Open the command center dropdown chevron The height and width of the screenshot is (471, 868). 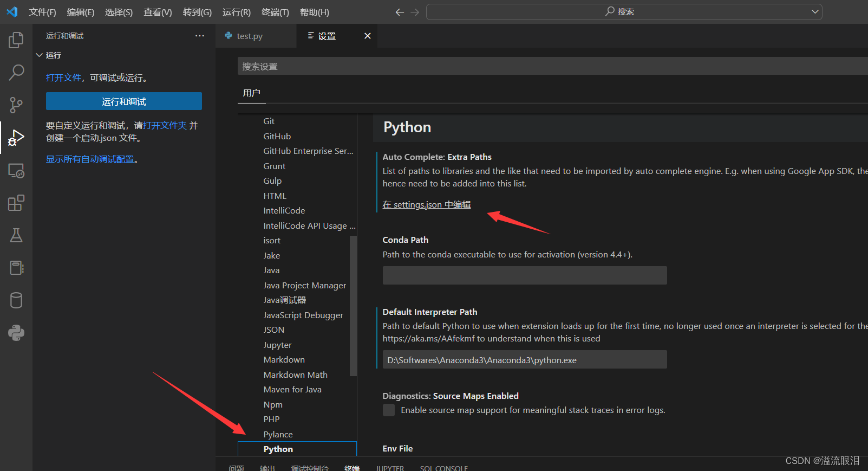(815, 11)
